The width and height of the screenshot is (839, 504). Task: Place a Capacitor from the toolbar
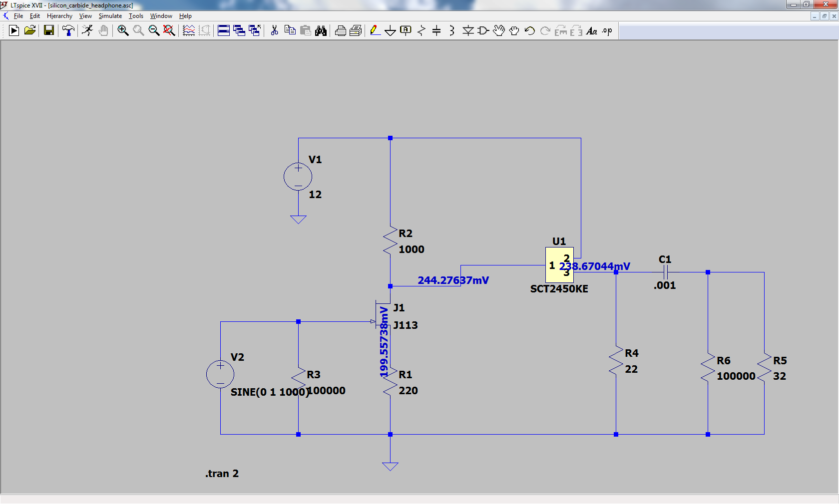[436, 31]
